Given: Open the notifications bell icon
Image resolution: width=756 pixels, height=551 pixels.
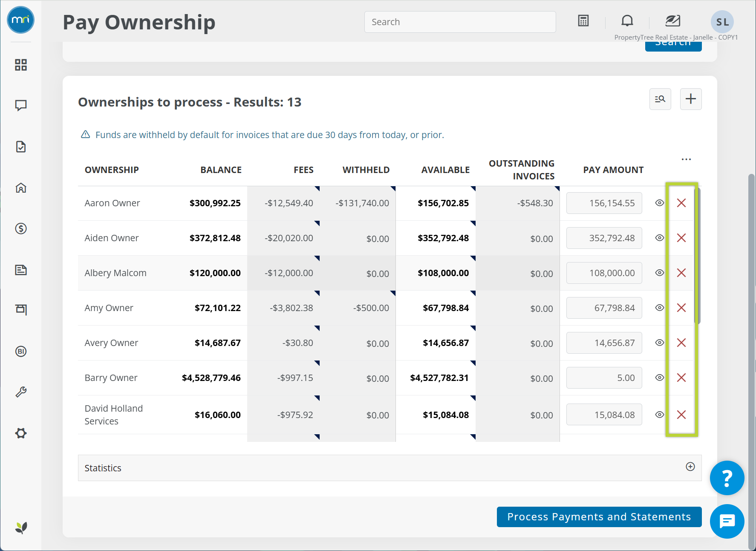Looking at the screenshot, I should coord(627,20).
